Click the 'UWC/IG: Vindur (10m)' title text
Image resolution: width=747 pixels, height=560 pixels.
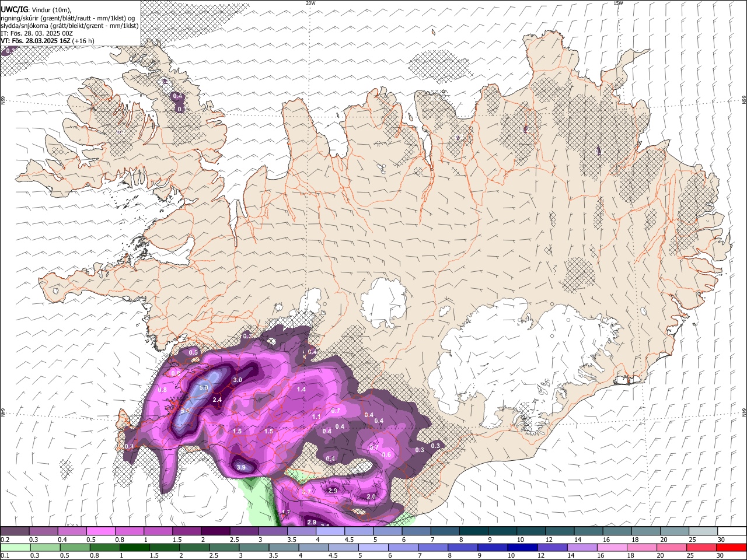point(36,10)
